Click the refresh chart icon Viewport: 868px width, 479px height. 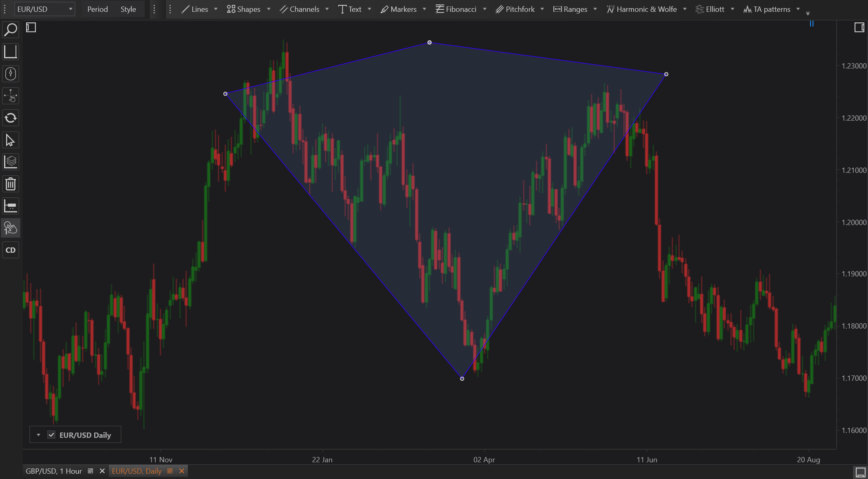coord(11,118)
